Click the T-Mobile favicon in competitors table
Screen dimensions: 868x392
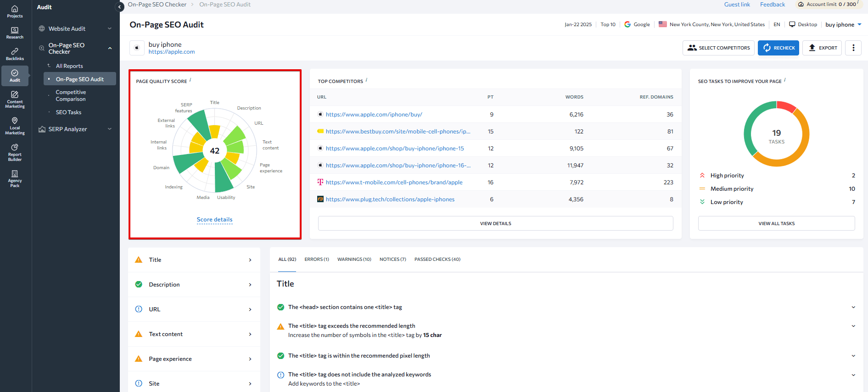point(320,182)
